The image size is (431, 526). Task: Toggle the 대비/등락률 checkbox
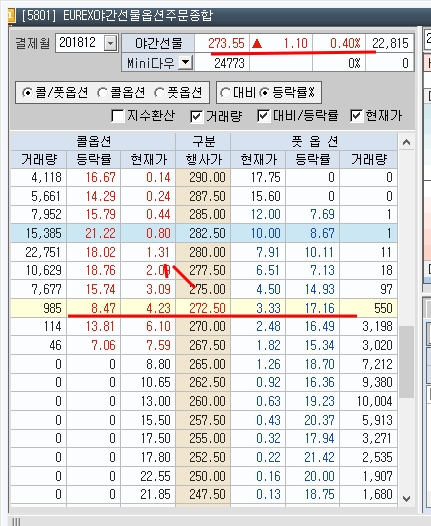(x=263, y=116)
